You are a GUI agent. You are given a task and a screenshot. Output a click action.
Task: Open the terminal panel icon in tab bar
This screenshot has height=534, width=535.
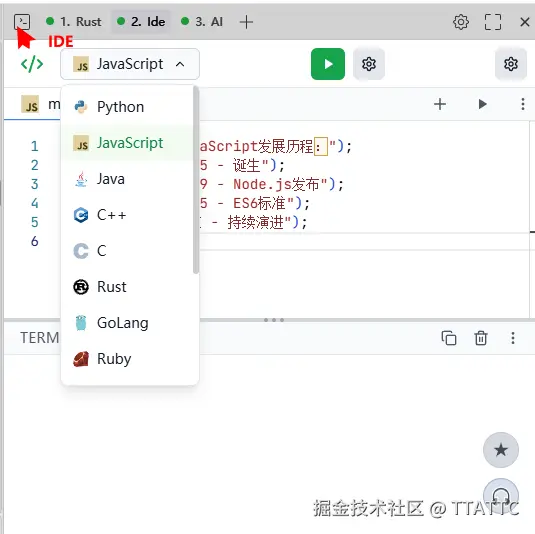[x=22, y=22]
